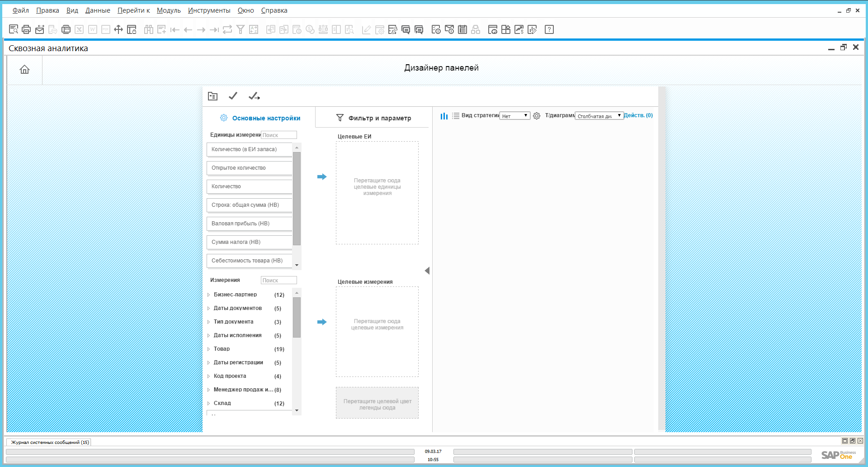Viewport: 868px width, 467px height.
Task: Go to Next Record arrow
Action: click(x=201, y=30)
